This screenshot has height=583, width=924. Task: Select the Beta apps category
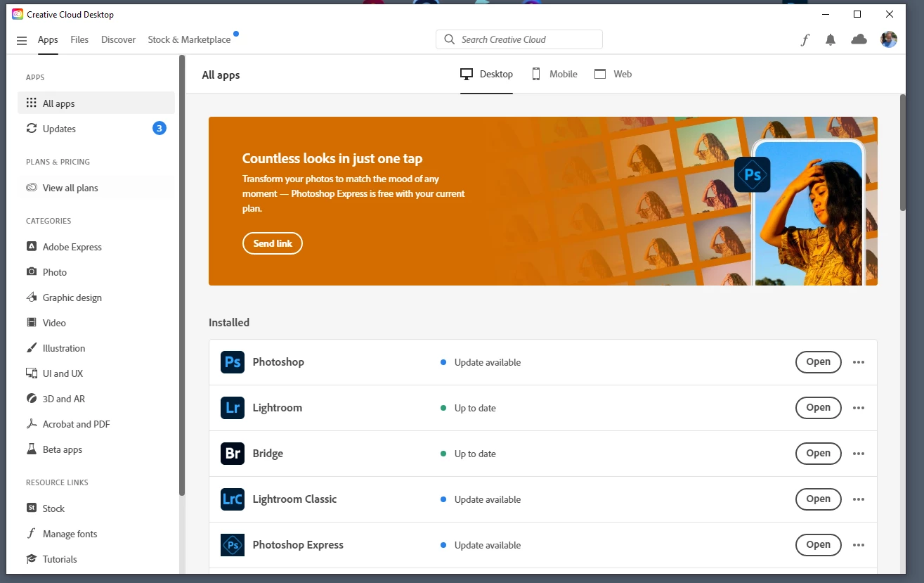96,449
